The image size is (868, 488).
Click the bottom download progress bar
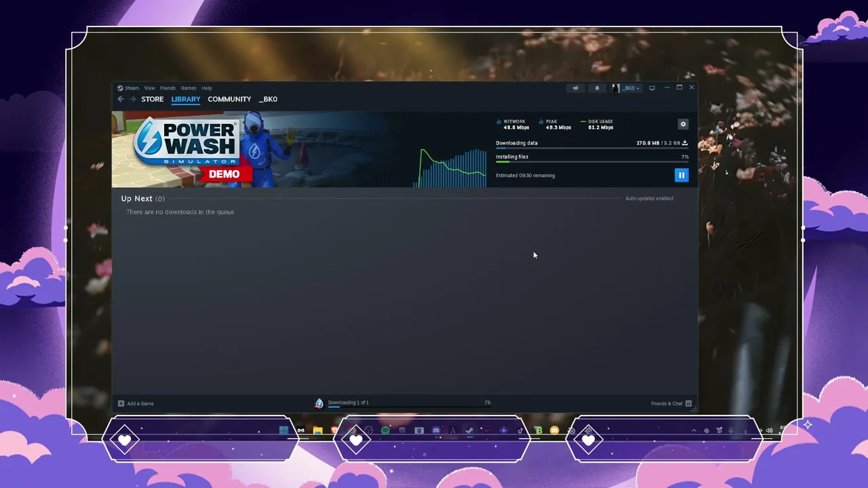point(410,407)
